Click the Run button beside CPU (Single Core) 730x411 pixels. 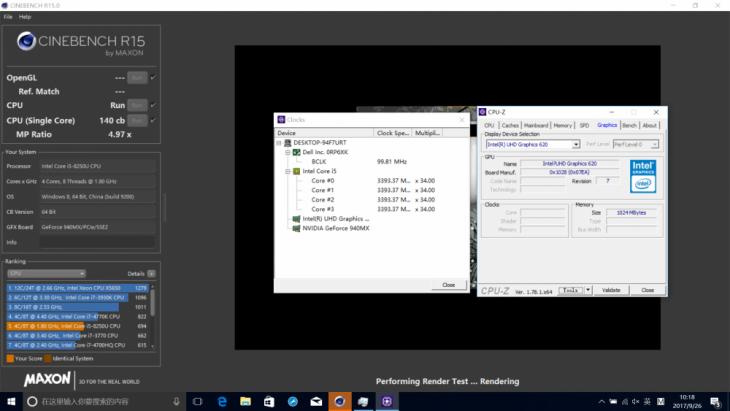[x=137, y=120]
